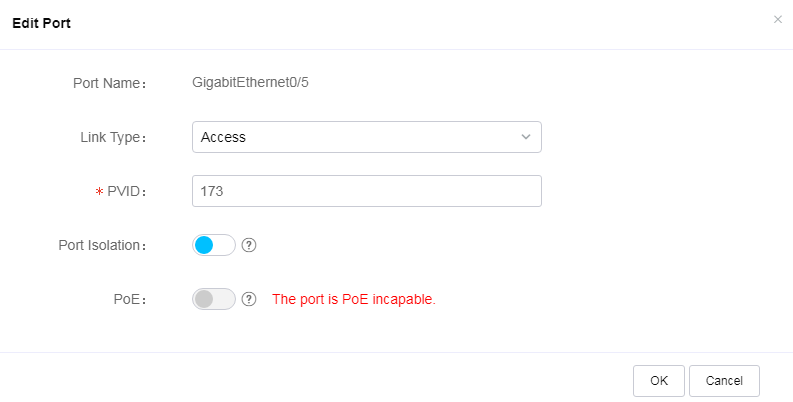
Task: Click the red required asterisk beside PVID
Action: pyautogui.click(x=99, y=192)
